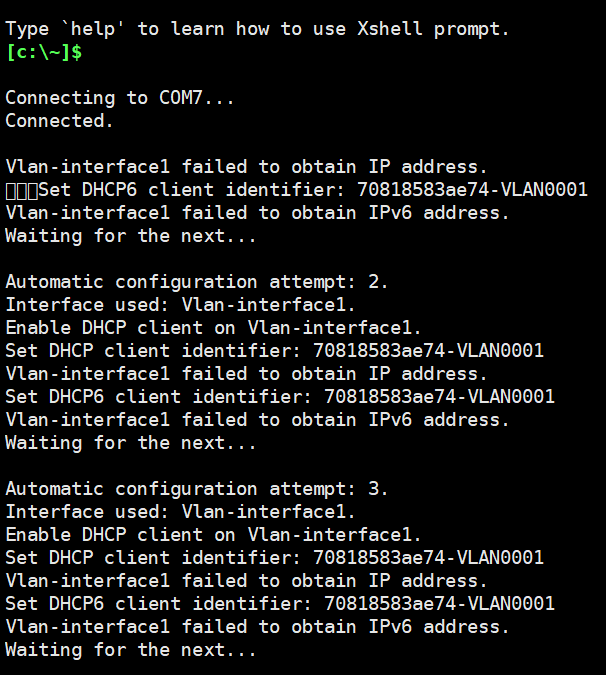Click the garbled box characters before Set DHCP6
This screenshot has height=675, width=606.
21,190
